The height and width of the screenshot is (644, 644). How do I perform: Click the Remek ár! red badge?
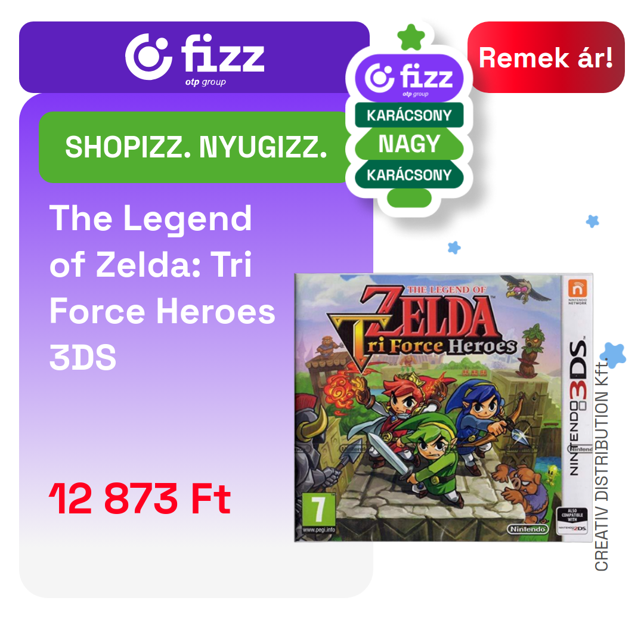[x=546, y=57]
